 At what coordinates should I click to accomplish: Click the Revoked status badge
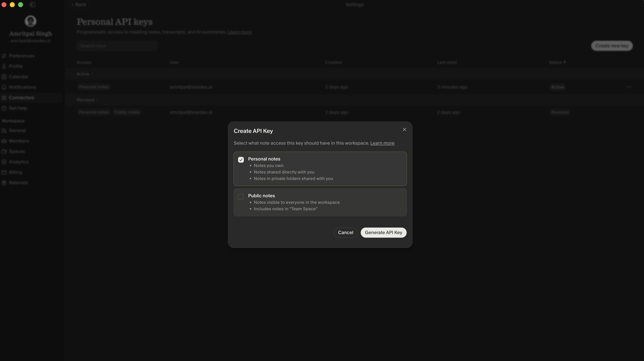pyautogui.click(x=560, y=112)
